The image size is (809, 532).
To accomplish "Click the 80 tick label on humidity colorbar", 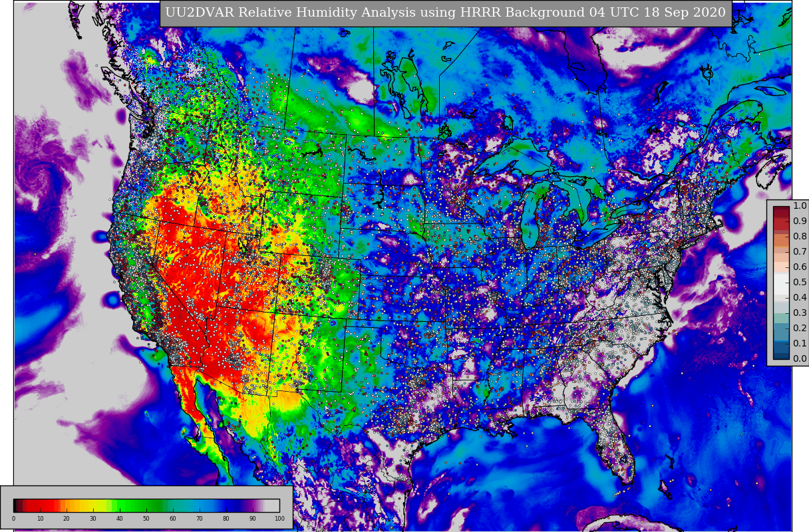I will [x=226, y=519].
